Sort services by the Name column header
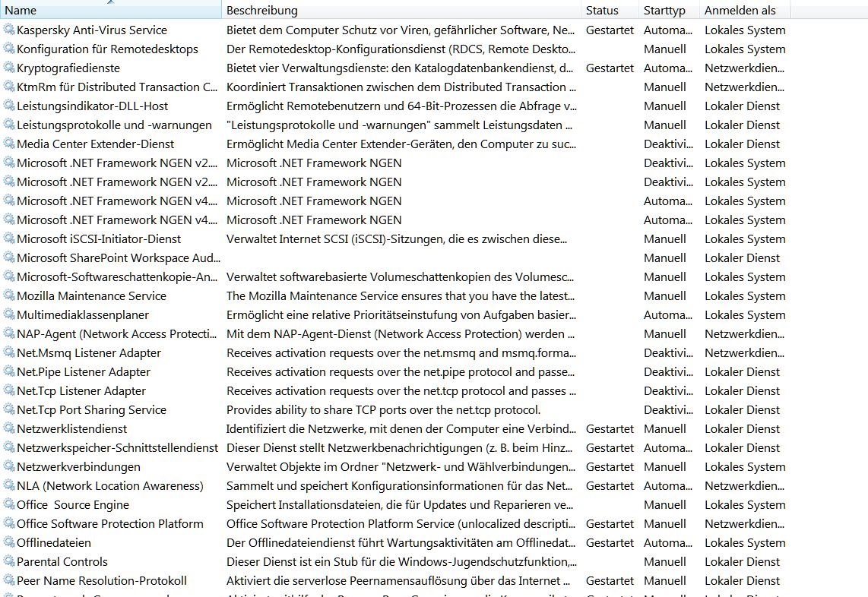Viewport: 868px width, 597px height. point(111,10)
